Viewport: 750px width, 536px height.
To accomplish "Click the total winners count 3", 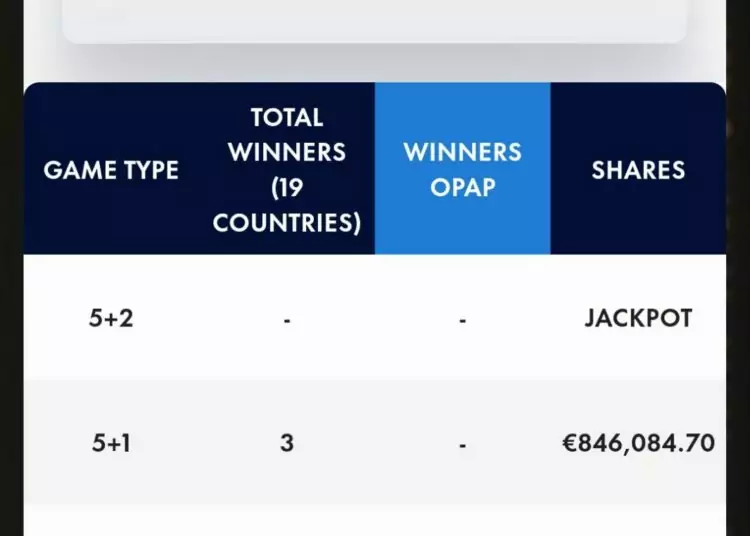I will tap(287, 442).
